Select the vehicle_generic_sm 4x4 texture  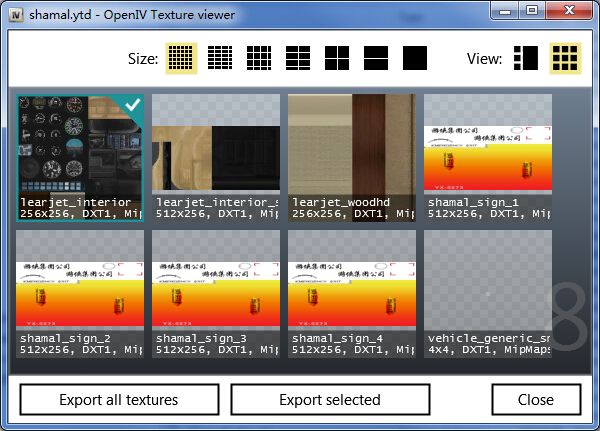point(487,293)
